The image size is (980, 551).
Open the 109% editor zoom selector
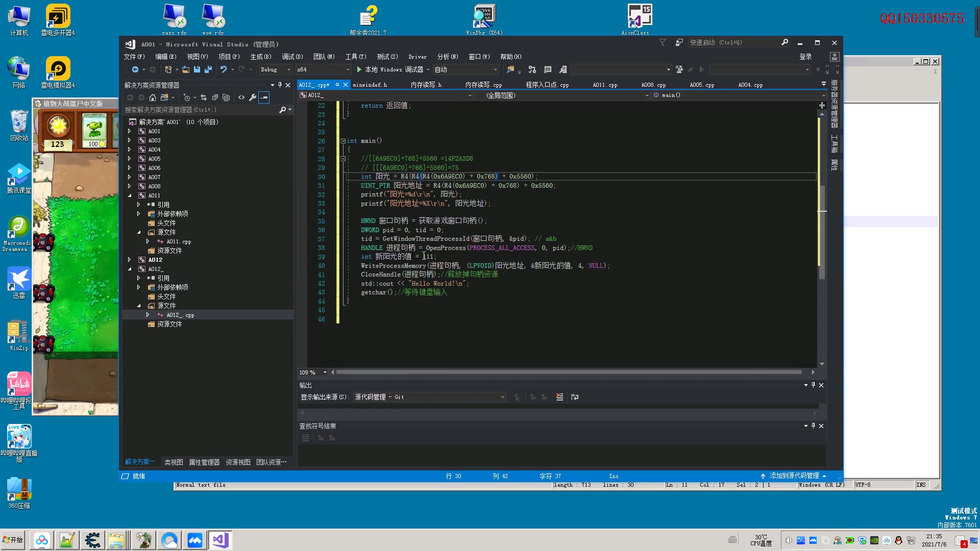(311, 372)
